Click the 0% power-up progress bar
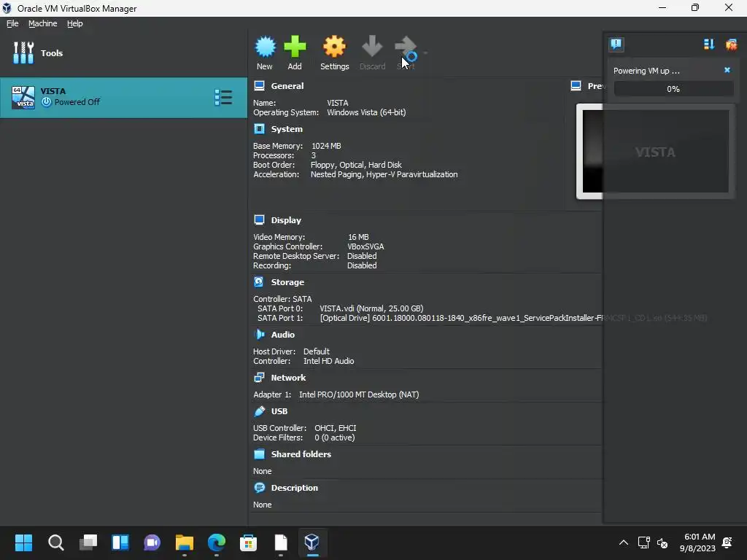Viewport: 747px width, 560px height. pyautogui.click(x=673, y=88)
